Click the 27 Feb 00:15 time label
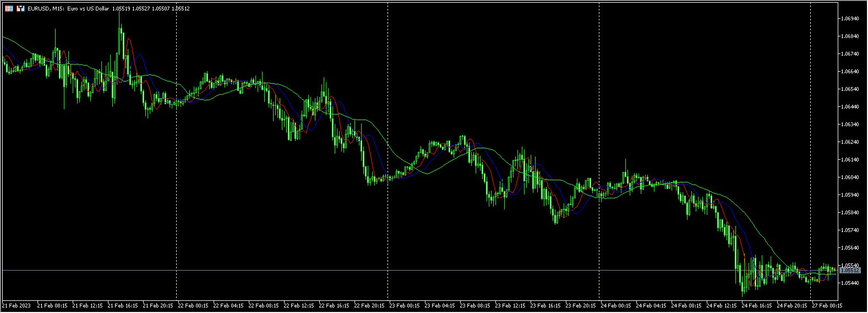This screenshot has width=868, height=313. click(x=827, y=305)
